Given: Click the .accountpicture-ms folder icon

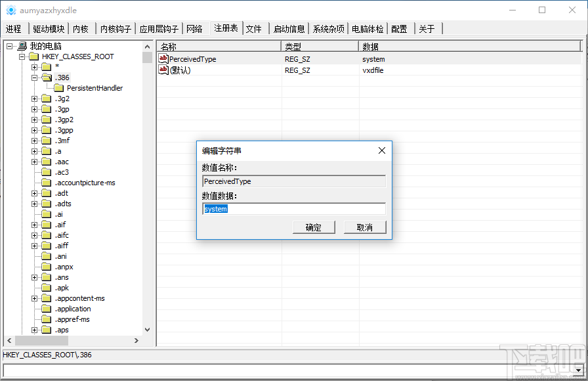Looking at the screenshot, I should (47, 183).
